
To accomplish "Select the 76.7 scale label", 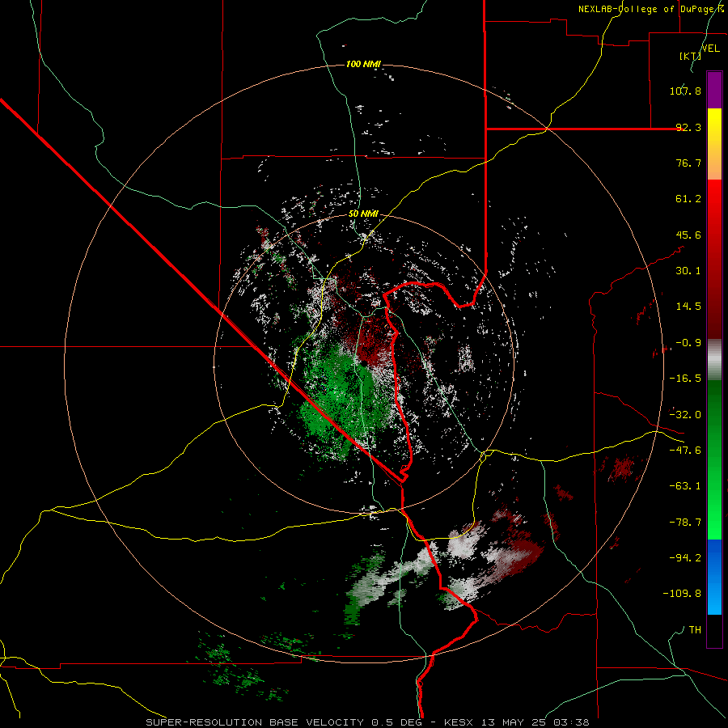I will [x=688, y=163].
